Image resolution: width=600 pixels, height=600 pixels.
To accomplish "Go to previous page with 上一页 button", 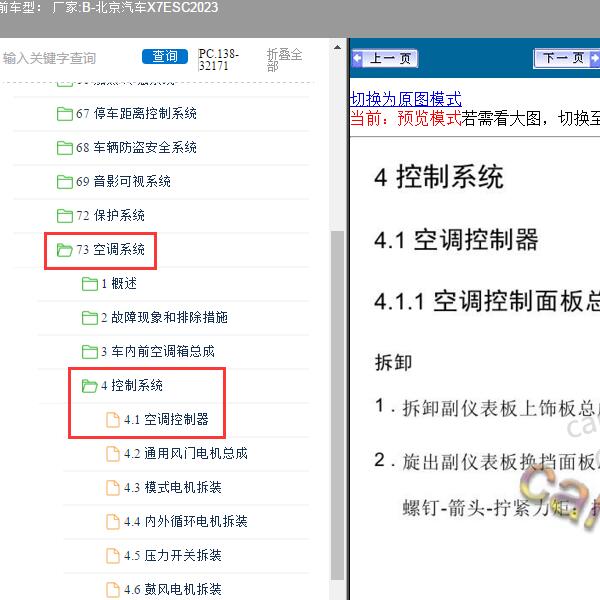I will (x=385, y=59).
